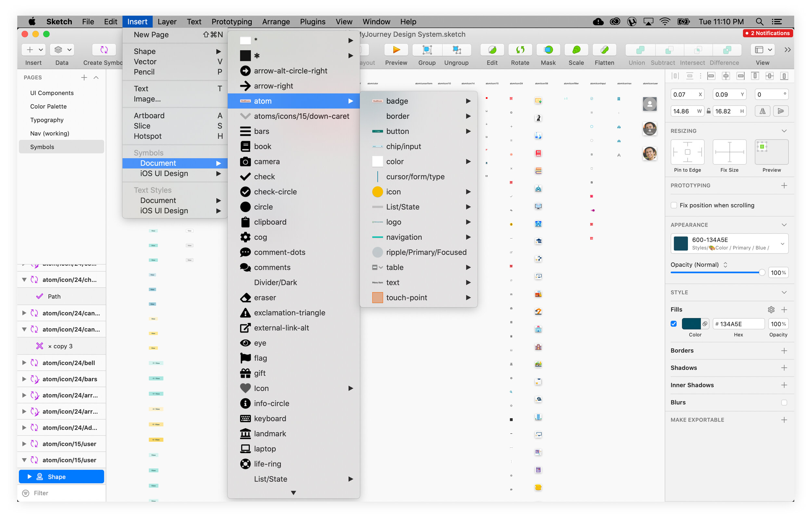This screenshot has width=812, height=520.
Task: Collapse the Resizing section chevron
Action: tap(784, 131)
